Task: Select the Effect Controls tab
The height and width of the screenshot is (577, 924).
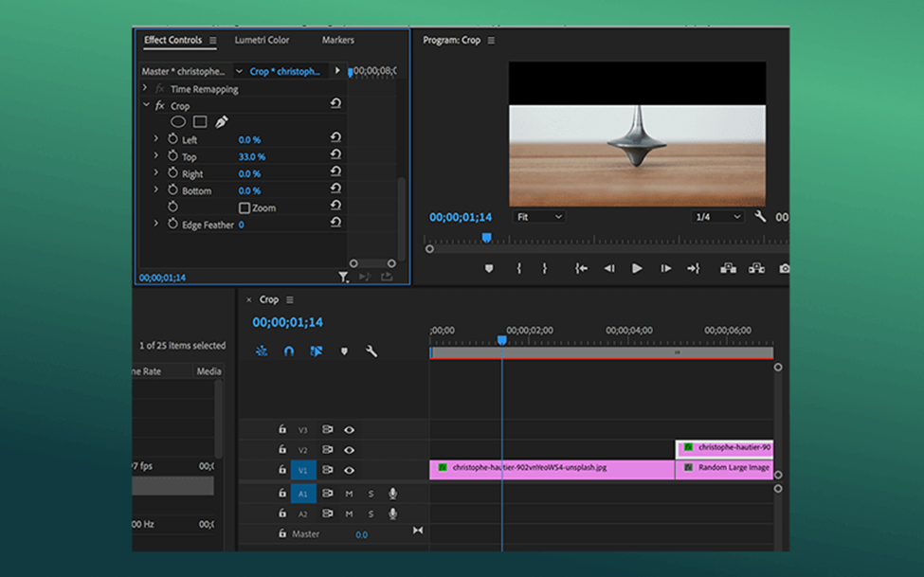Action: [172, 40]
